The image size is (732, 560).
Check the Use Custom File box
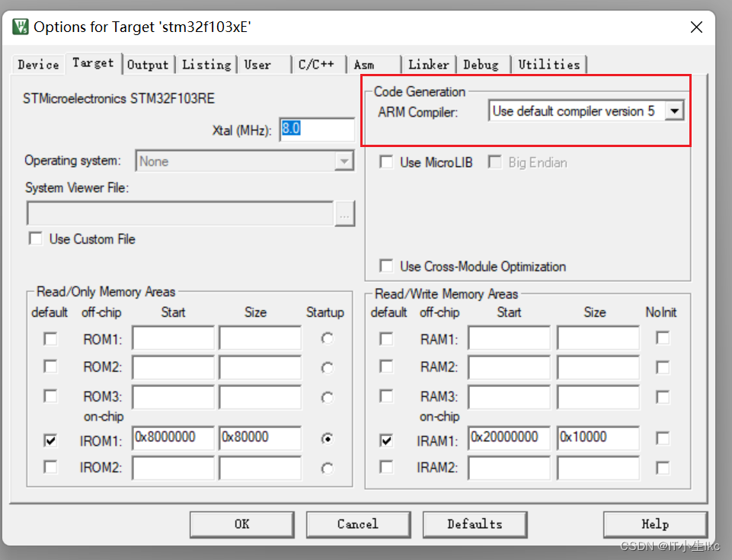point(35,238)
